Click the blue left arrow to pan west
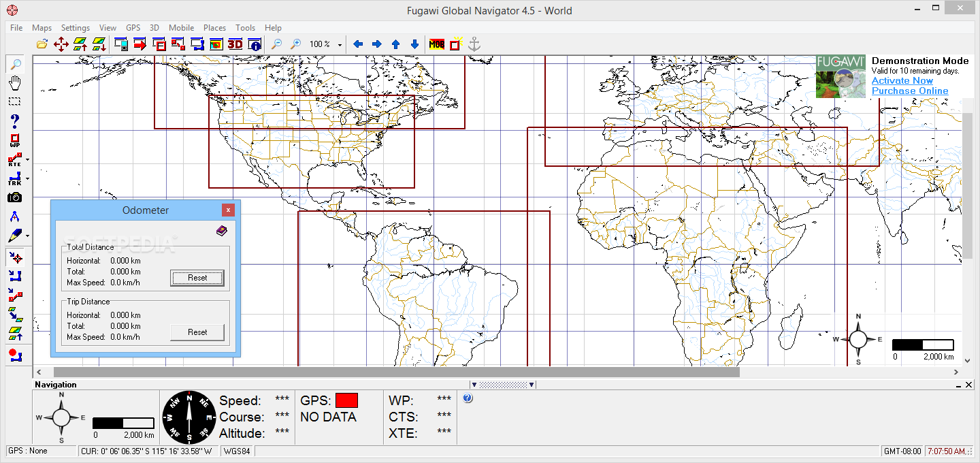Screen dimensions: 980x463 [x=358, y=44]
